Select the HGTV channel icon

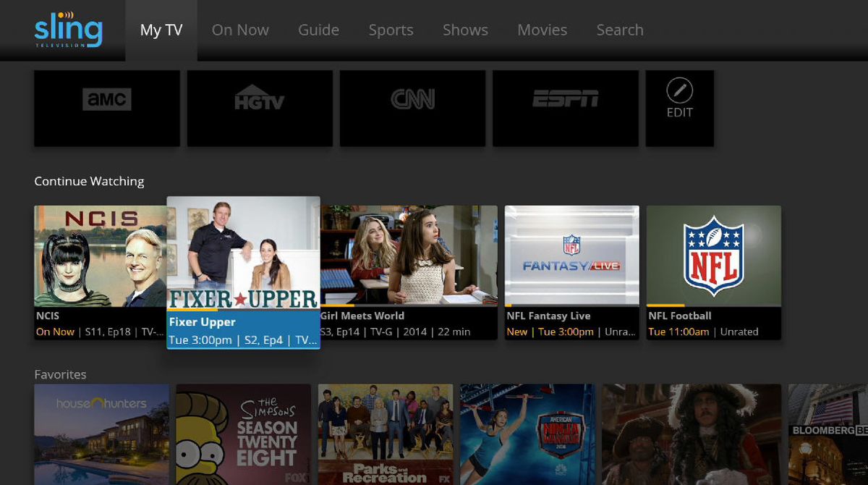coord(259,107)
